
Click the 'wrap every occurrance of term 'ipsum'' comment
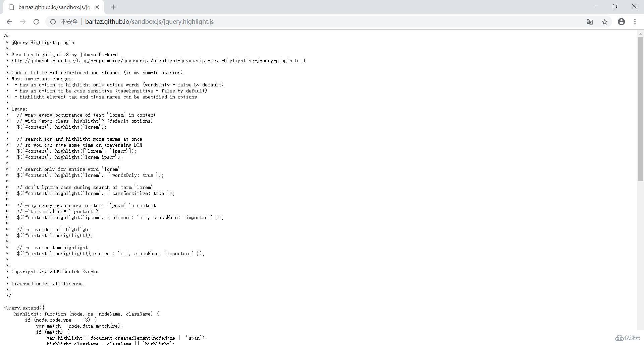click(86, 205)
